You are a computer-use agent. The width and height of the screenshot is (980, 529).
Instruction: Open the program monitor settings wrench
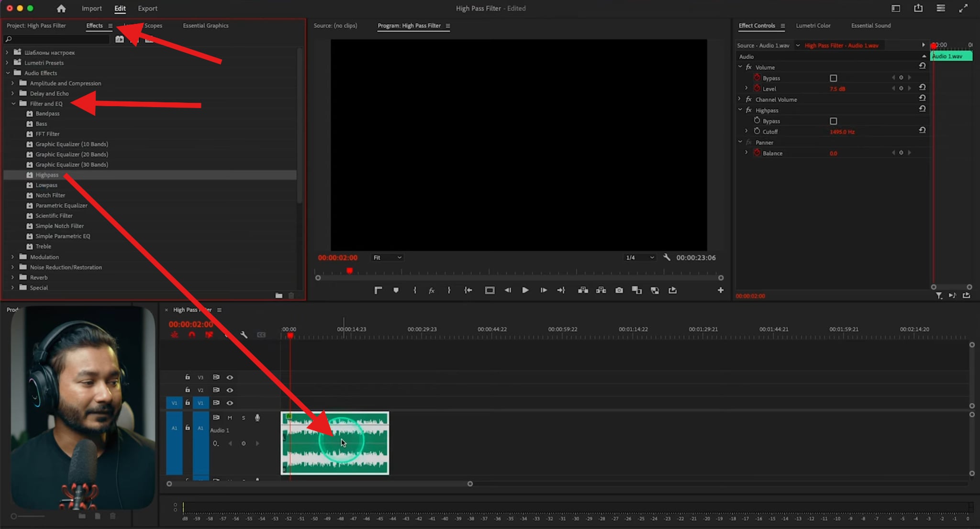pos(667,257)
